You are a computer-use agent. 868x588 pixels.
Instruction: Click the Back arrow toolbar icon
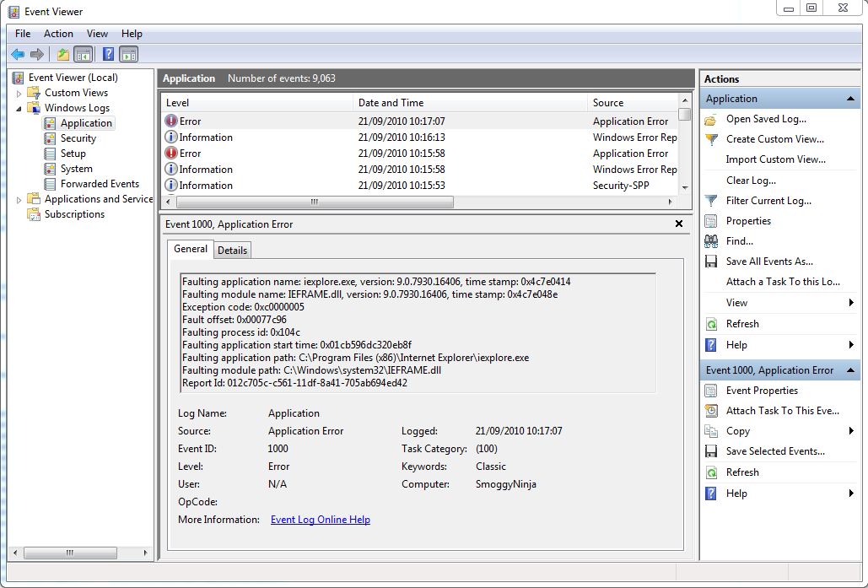[x=18, y=54]
